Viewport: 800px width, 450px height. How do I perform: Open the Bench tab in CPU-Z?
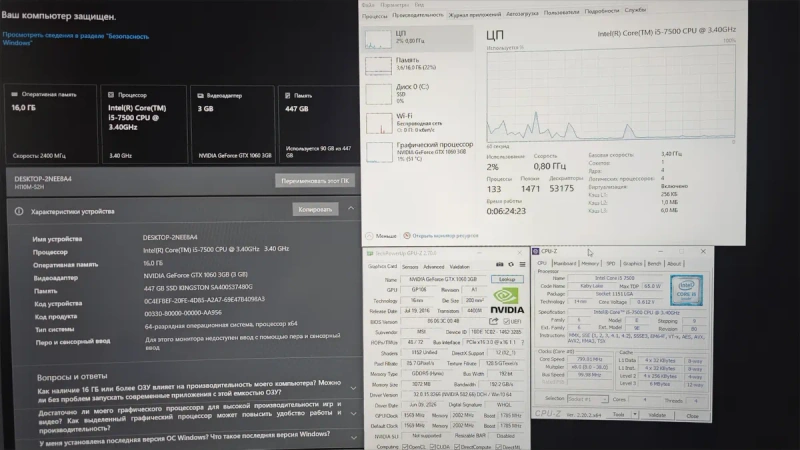tap(654, 264)
